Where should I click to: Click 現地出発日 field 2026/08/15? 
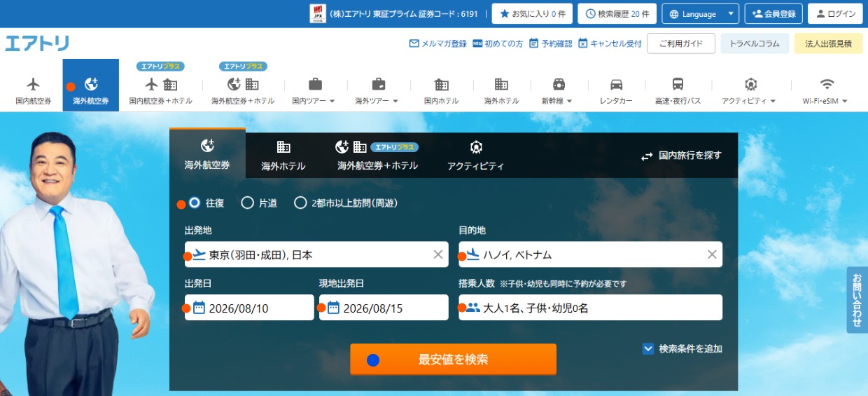click(384, 308)
